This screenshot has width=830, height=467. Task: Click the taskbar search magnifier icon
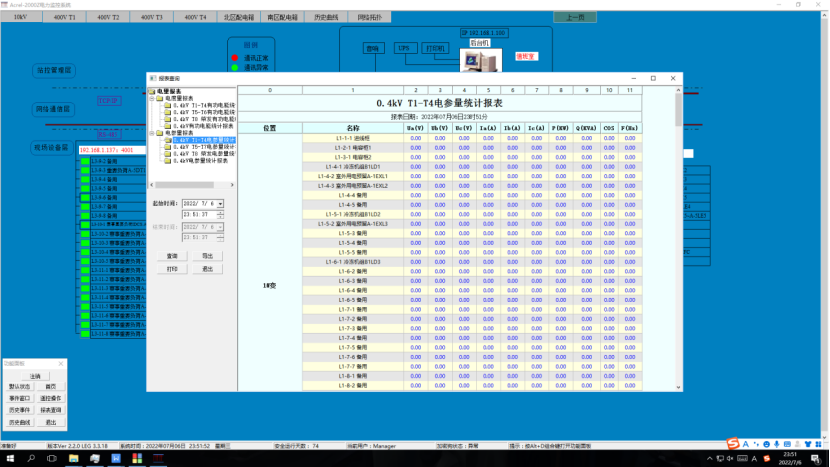[x=30, y=458]
